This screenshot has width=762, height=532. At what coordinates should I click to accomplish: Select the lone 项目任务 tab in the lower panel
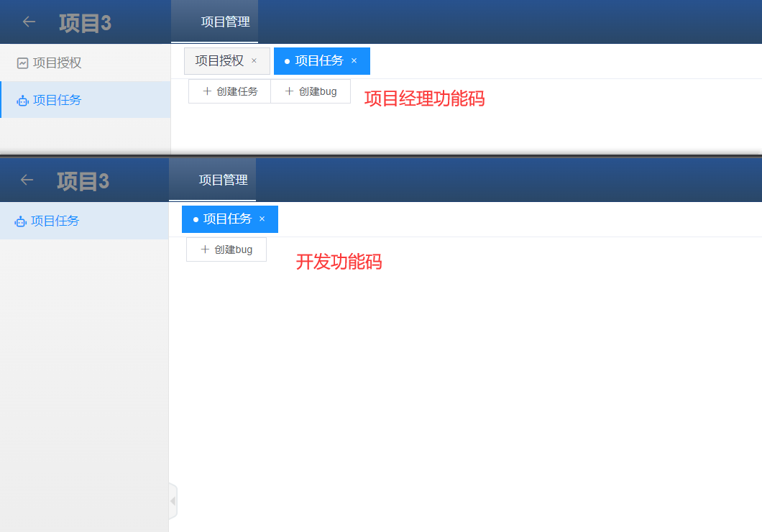(x=226, y=219)
